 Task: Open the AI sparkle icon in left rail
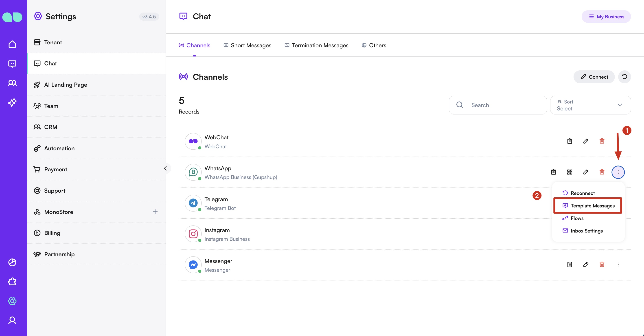coord(12,102)
